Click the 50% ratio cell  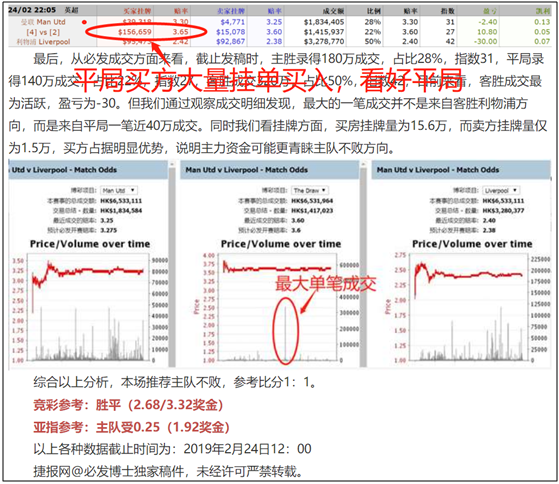pyautogui.click(x=373, y=42)
